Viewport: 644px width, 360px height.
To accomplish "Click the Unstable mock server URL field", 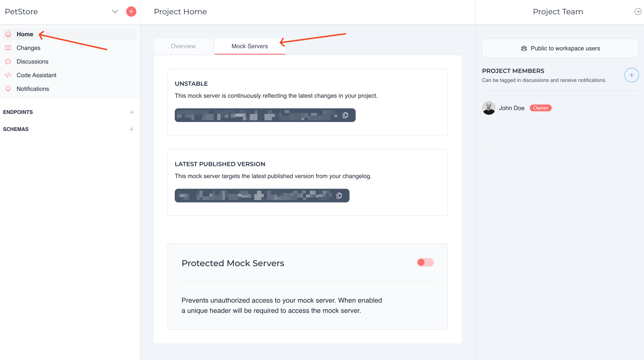I will point(256,115).
